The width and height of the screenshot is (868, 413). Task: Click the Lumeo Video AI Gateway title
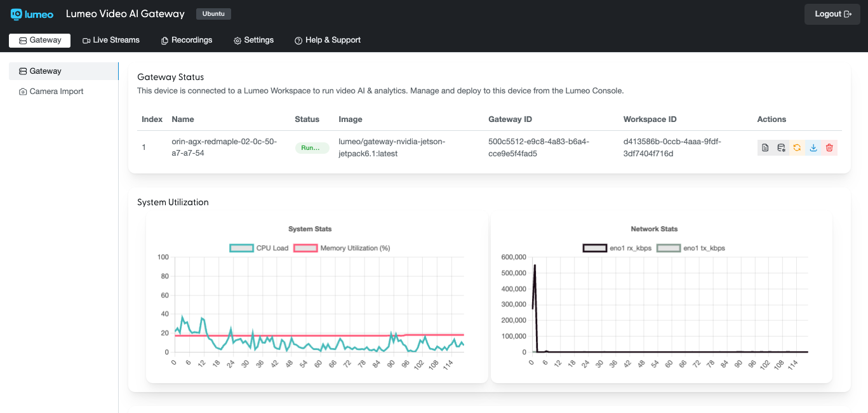point(125,14)
